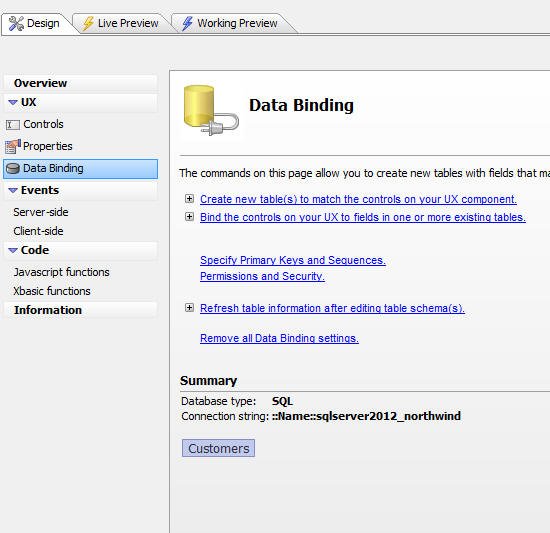Collapse the Events section arrow
Viewport: 550px width, 533px height.
click(x=13, y=190)
